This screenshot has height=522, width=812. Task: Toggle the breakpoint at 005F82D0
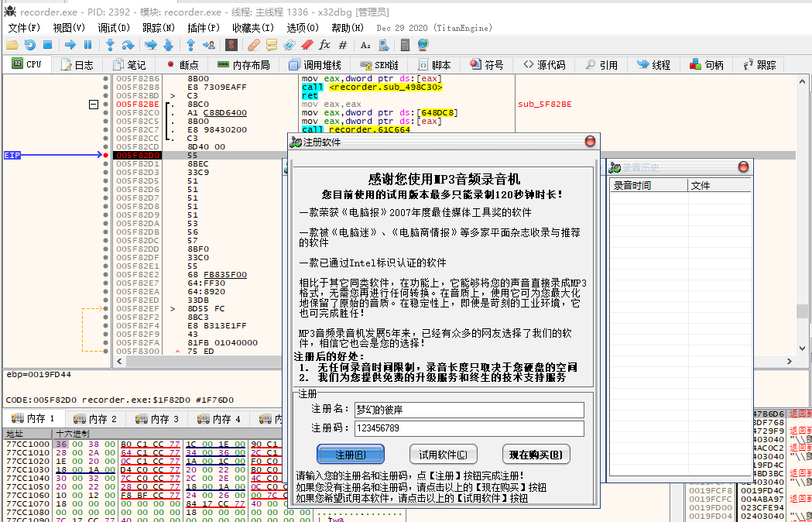pyautogui.click(x=105, y=155)
